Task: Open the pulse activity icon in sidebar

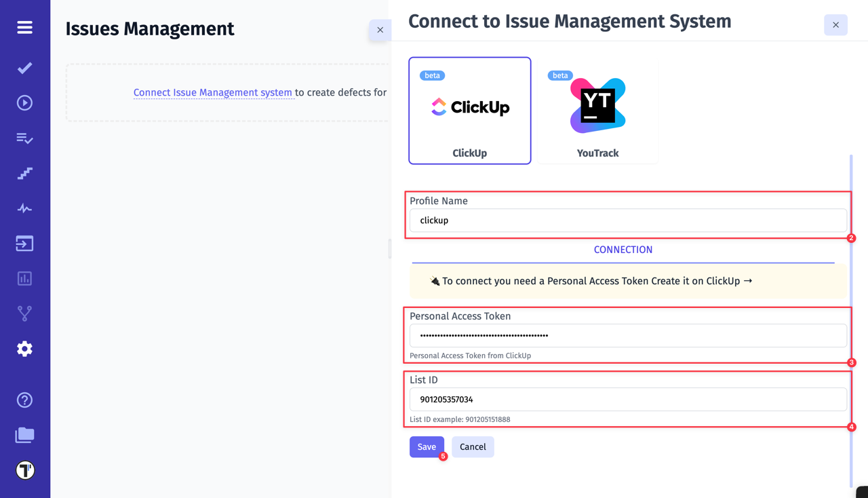Action: [24, 208]
